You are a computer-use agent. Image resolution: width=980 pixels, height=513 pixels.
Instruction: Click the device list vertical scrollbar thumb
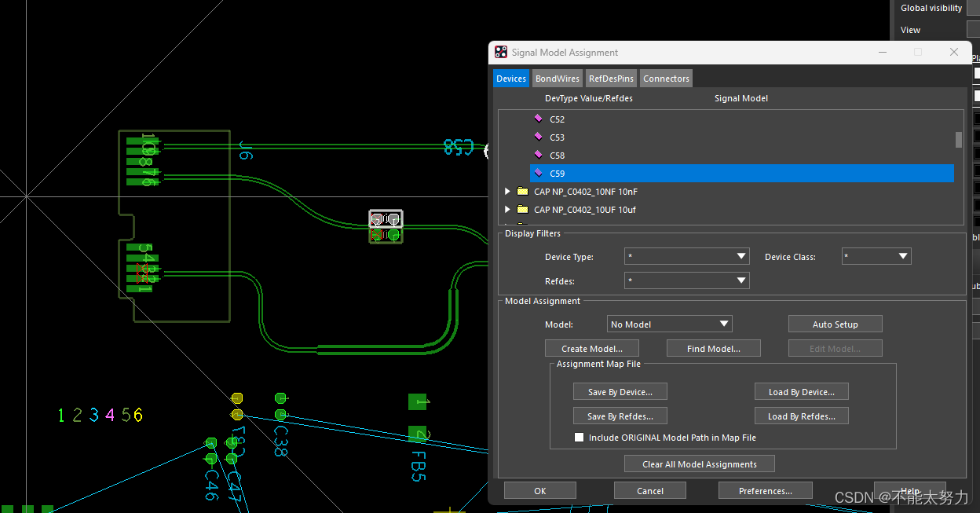point(958,140)
